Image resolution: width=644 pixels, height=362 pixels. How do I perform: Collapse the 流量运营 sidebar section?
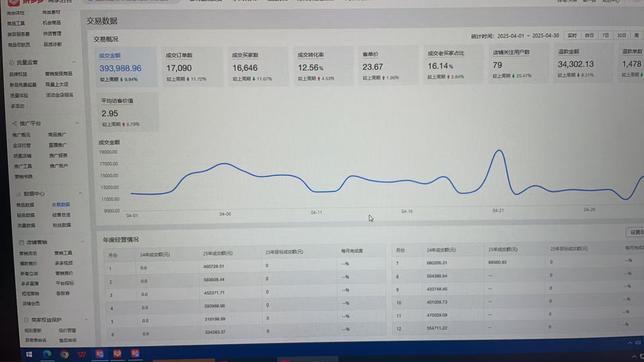pos(74,62)
